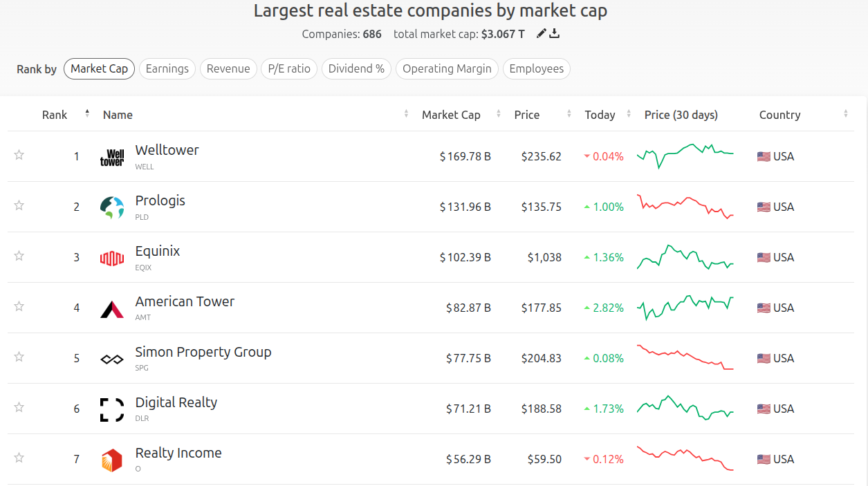Open the Realty Income company page
The image size is (868, 486).
[x=178, y=453]
